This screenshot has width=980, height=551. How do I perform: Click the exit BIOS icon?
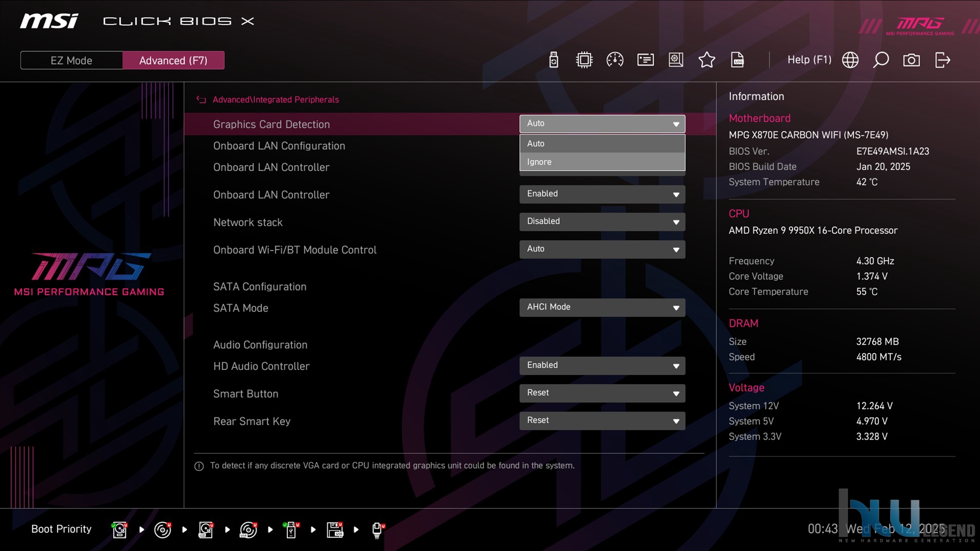943,60
